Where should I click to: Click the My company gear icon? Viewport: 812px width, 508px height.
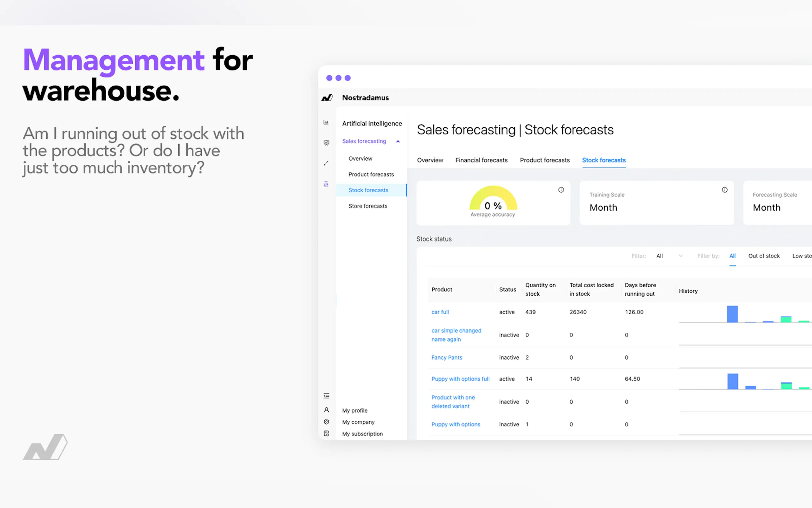pos(326,422)
